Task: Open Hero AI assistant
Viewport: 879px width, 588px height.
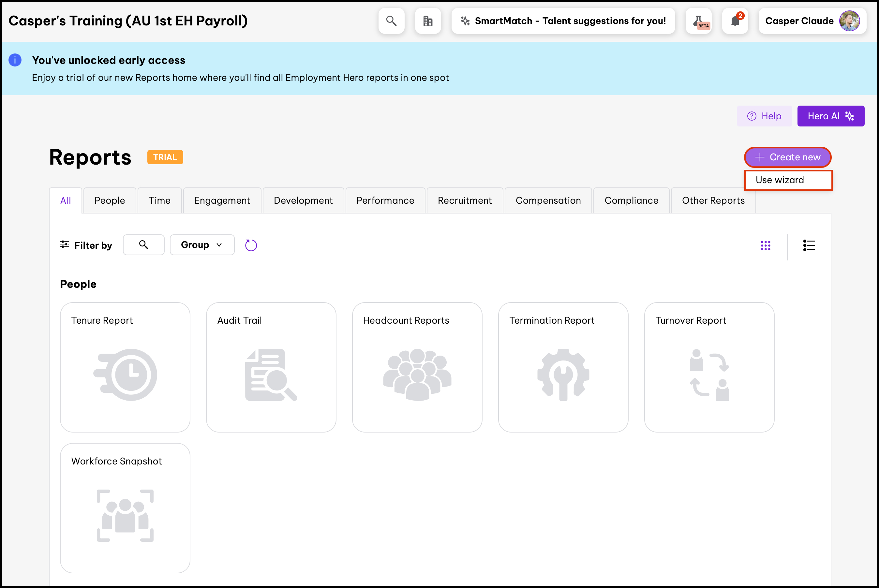Action: (x=831, y=116)
